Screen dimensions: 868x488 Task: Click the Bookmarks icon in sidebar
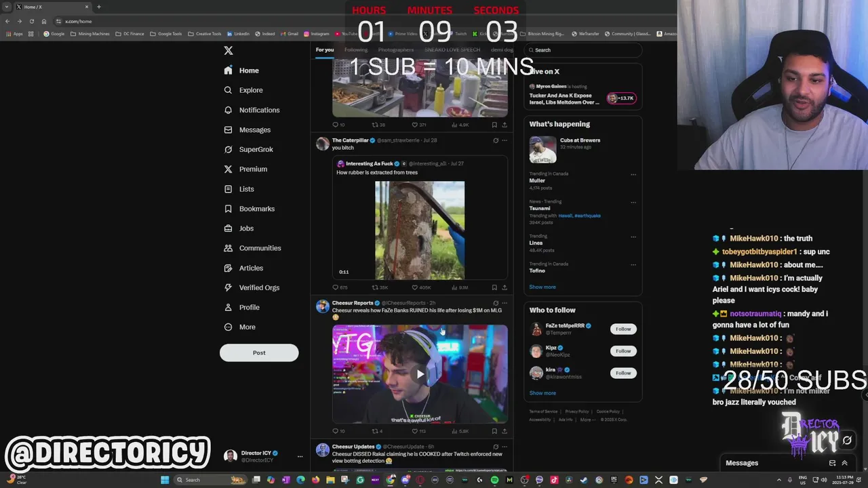[229, 209]
